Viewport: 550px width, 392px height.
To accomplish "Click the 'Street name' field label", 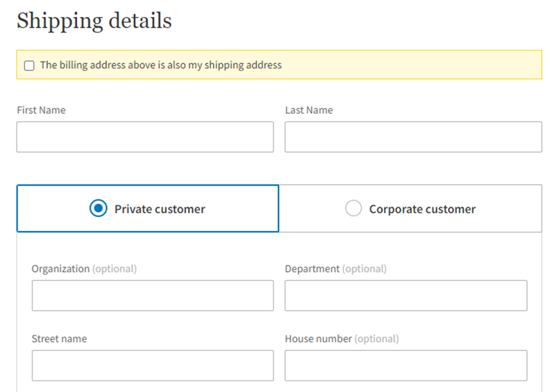I will [59, 339].
